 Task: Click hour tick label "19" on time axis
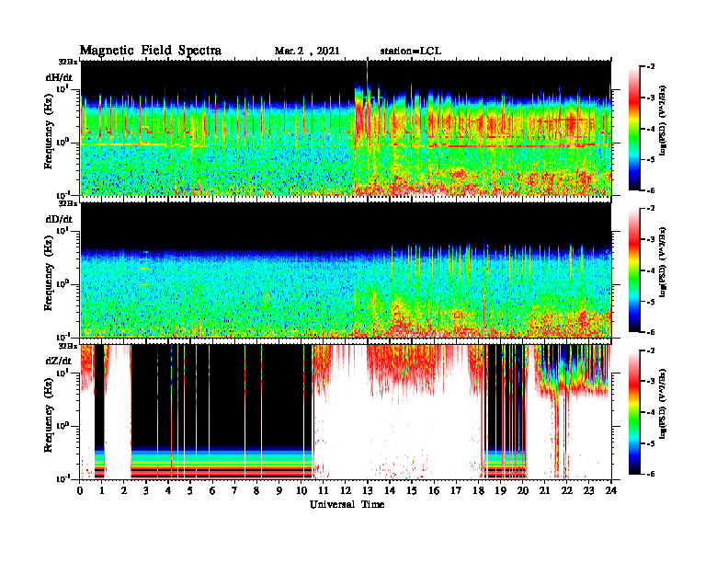(500, 490)
